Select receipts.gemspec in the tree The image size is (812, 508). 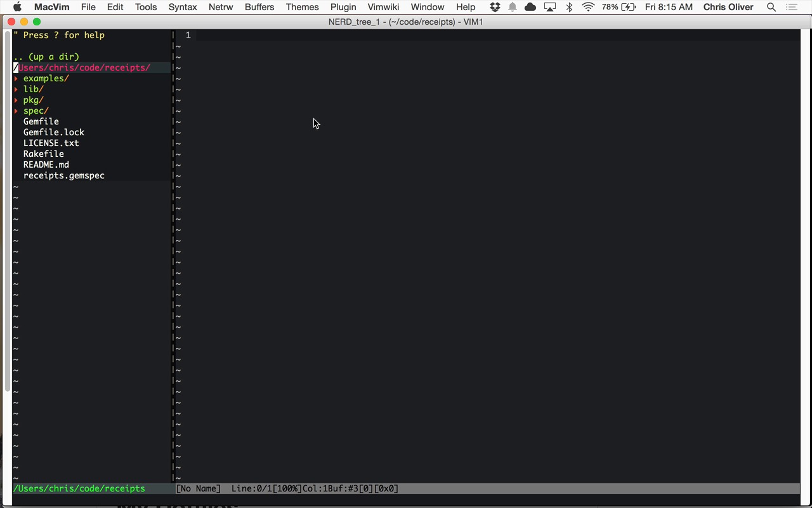coord(64,176)
